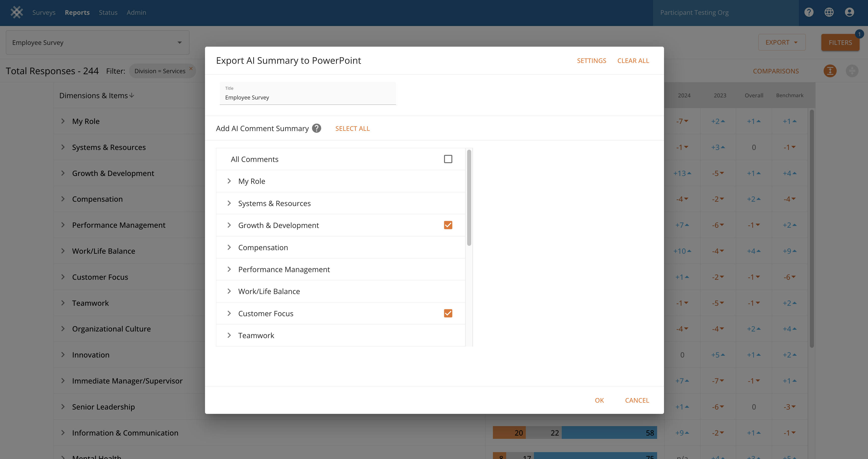The width and height of the screenshot is (868, 459).
Task: Click the app logo in top-left corner
Action: point(17,12)
